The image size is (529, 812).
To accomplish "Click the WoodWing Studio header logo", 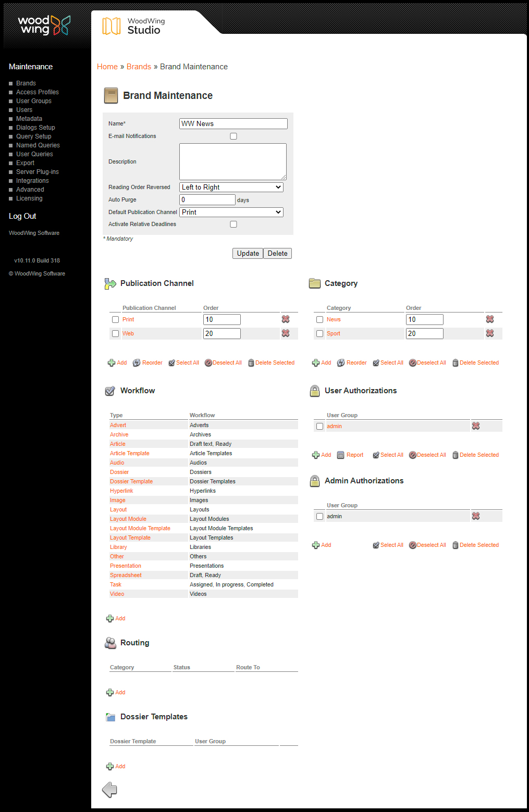I will [133, 26].
